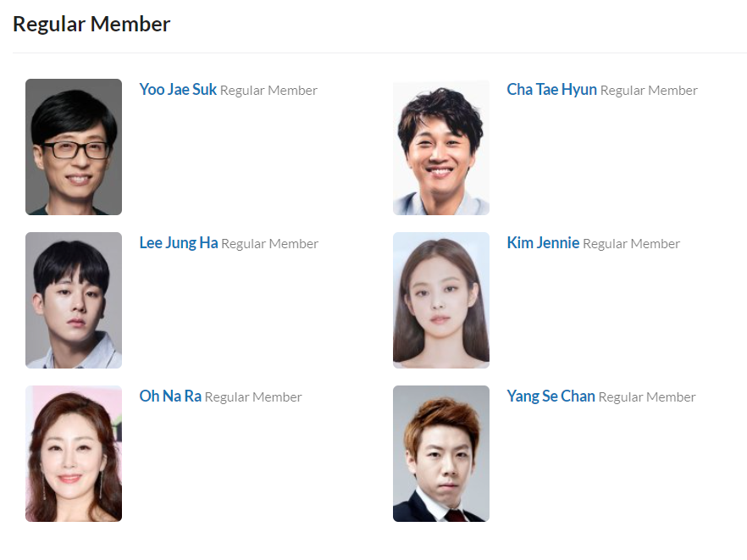Select the Regular Member label after Kim Jennie
The image size is (747, 560).
pyautogui.click(x=632, y=244)
